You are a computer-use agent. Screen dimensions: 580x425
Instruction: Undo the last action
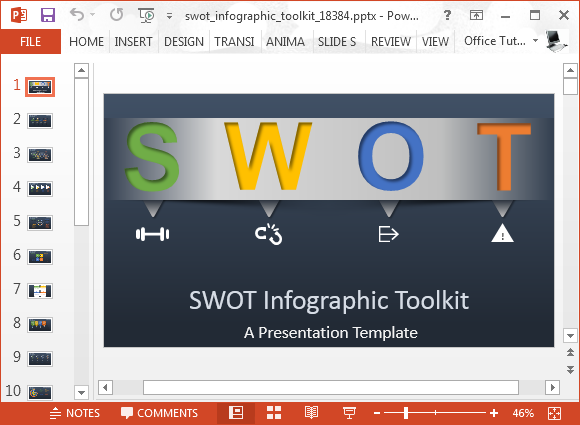pos(77,15)
